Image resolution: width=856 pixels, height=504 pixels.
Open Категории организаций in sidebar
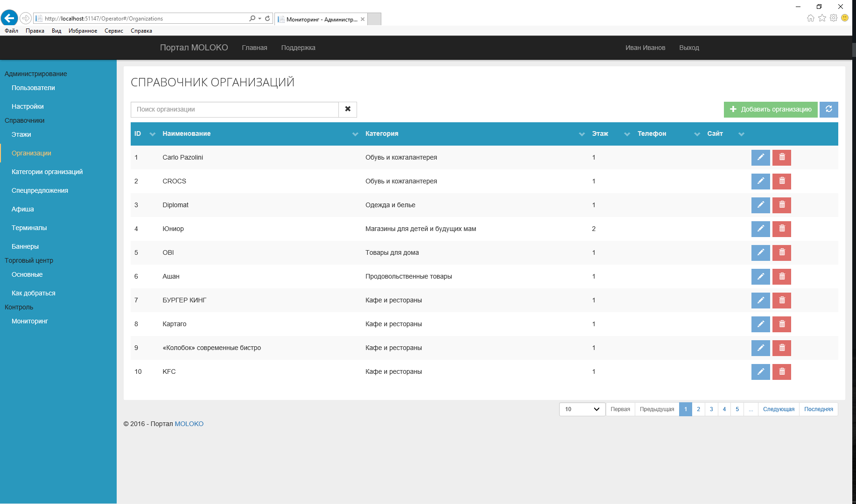point(47,172)
